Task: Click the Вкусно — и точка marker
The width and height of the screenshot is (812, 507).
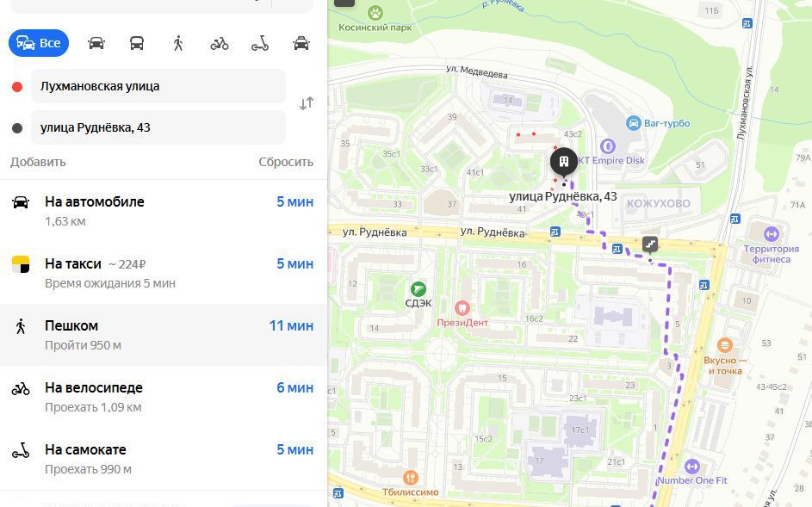Action: pyautogui.click(x=724, y=345)
